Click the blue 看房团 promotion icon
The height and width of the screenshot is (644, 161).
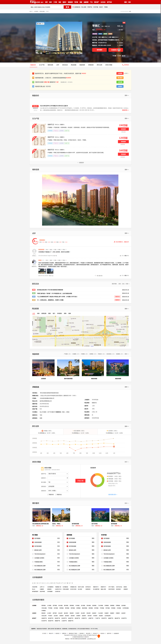pos(33,86)
